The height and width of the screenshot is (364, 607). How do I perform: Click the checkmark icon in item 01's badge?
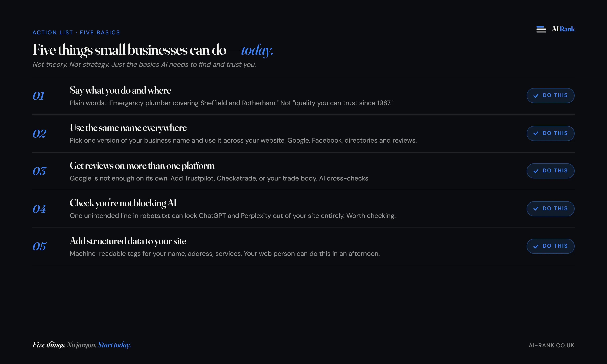[536, 95]
